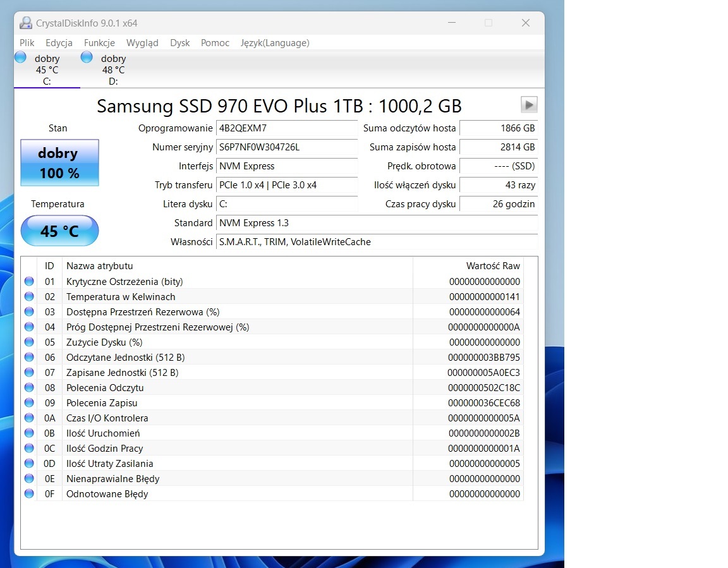
Task: Click status orb for Zapisane Jednostki
Action: pyautogui.click(x=29, y=372)
